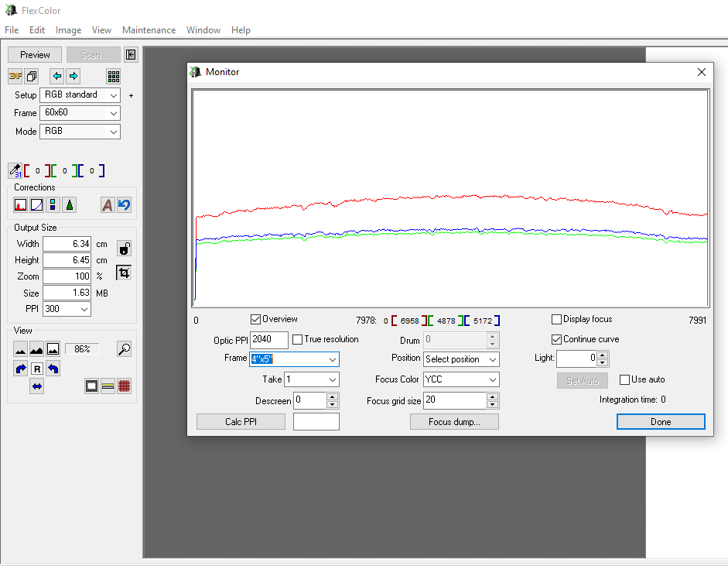Image resolution: width=728 pixels, height=566 pixels.
Task: Open the Image menu
Action: tap(68, 29)
